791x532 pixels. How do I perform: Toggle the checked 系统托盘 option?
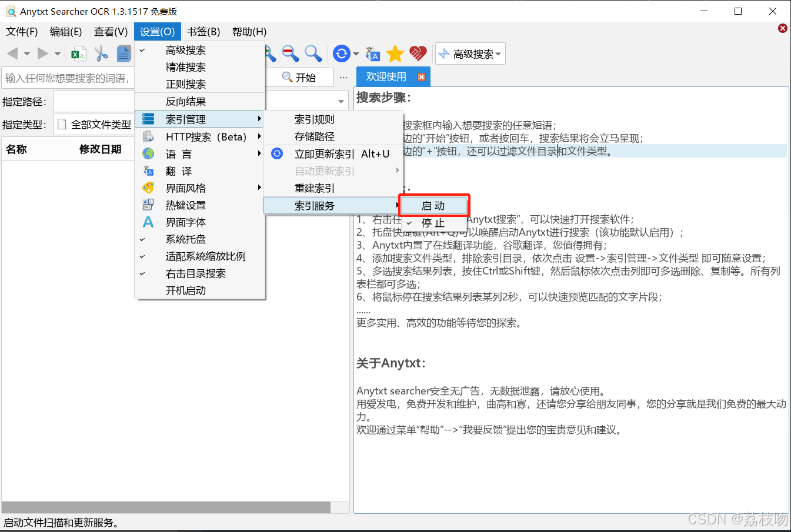click(200, 239)
